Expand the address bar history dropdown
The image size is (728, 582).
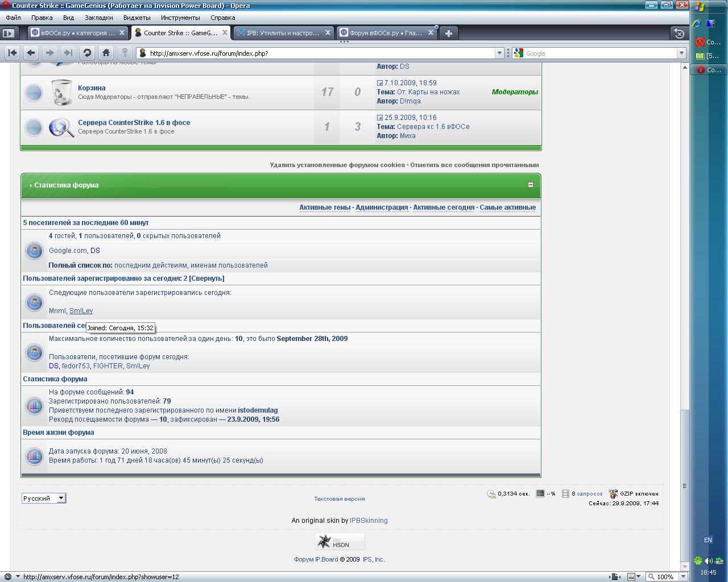499,53
